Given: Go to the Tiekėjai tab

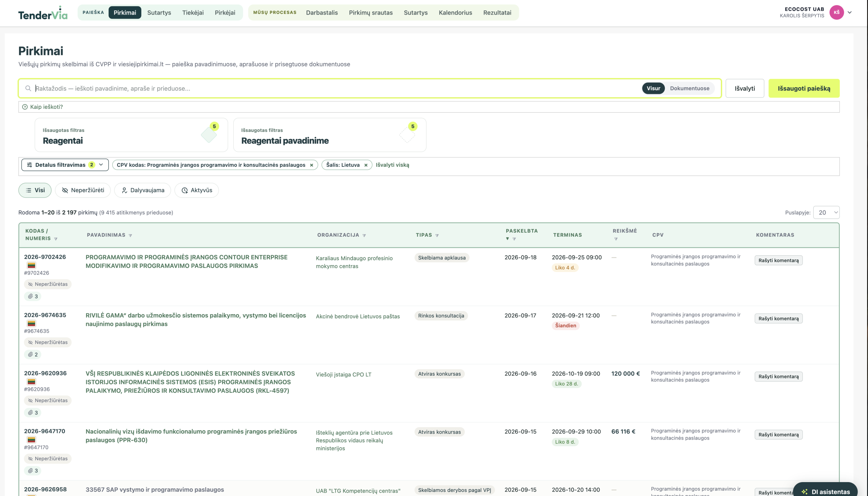Looking at the screenshot, I should pyautogui.click(x=193, y=13).
